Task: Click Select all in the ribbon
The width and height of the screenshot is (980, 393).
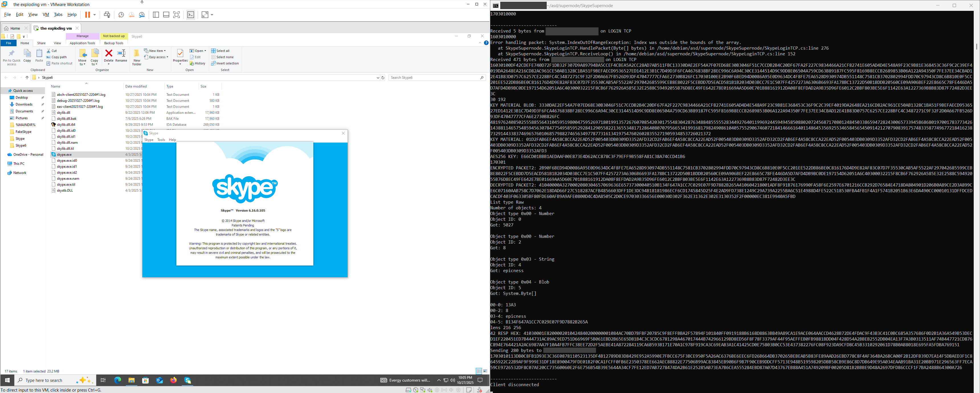Action: pyautogui.click(x=220, y=51)
